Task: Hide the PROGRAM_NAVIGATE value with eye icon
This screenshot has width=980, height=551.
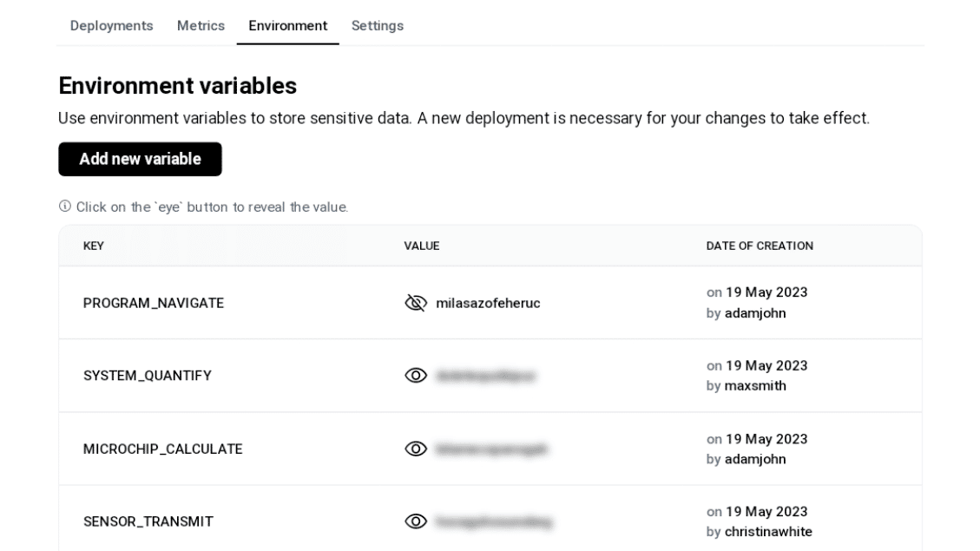Action: pyautogui.click(x=416, y=303)
